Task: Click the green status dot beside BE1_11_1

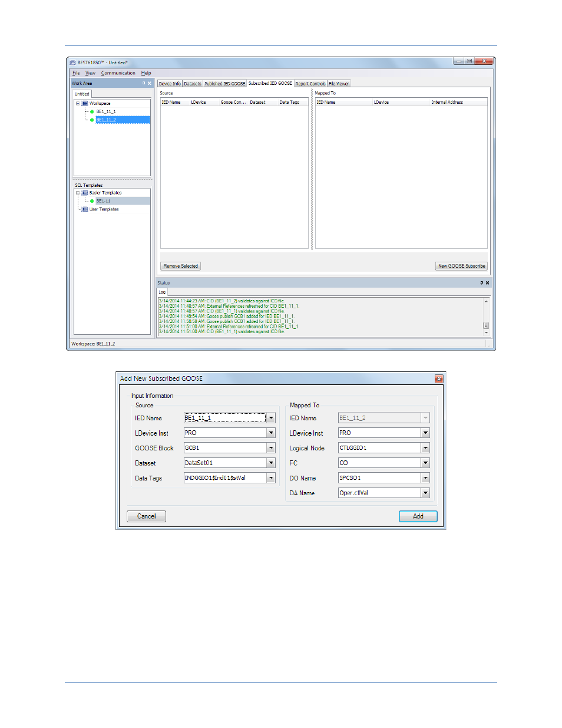Action: click(92, 111)
